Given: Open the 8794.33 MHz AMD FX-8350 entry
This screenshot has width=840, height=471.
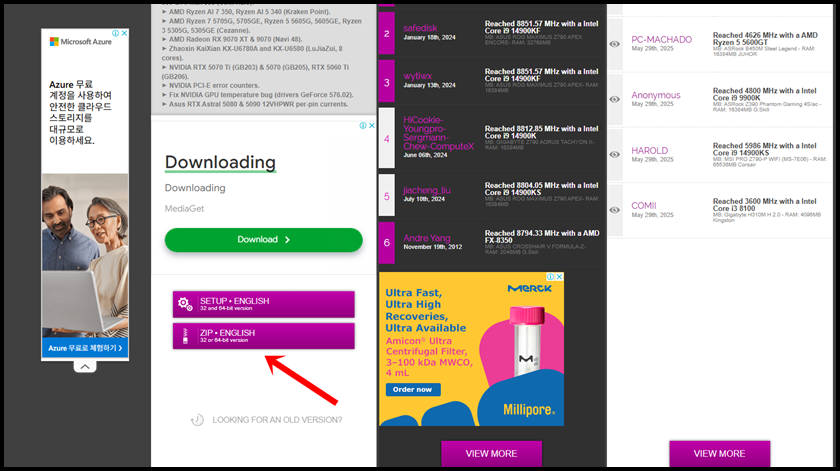Looking at the screenshot, I should click(542, 237).
